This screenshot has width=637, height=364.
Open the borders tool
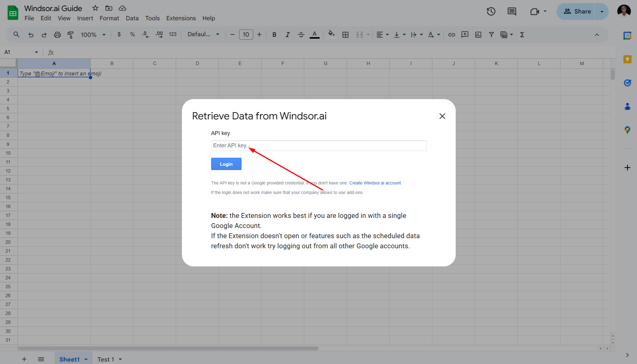click(345, 35)
